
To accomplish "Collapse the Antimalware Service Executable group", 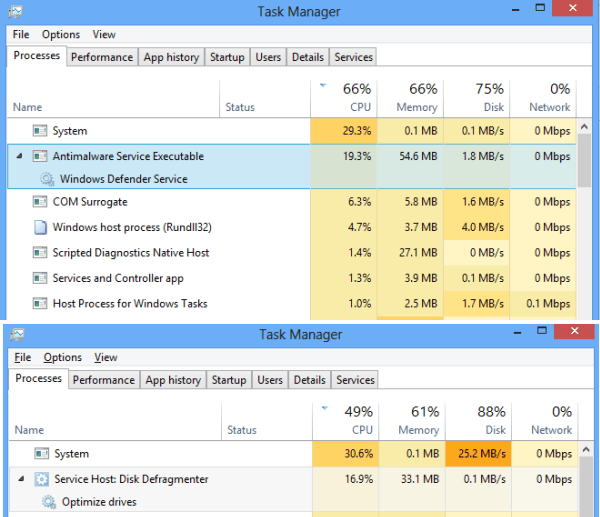I will pos(20,156).
